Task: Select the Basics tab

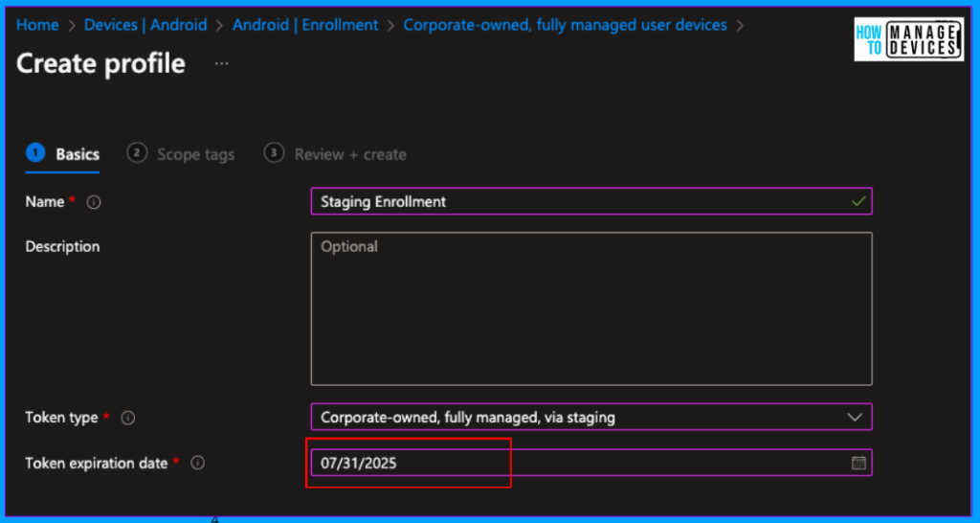Action: click(62, 154)
